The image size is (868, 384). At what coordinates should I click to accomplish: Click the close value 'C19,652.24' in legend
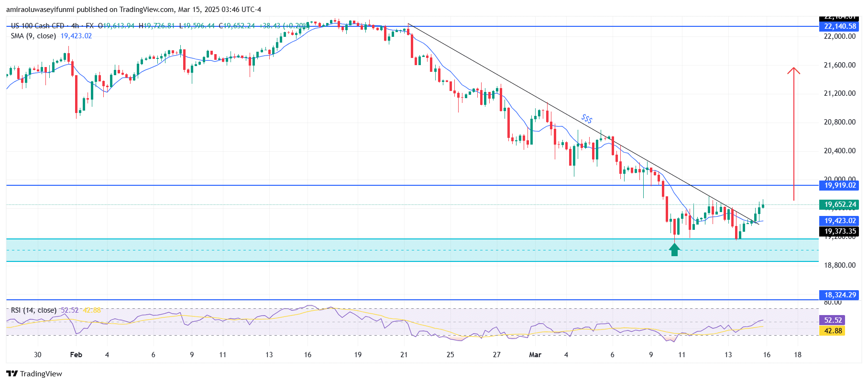click(x=237, y=26)
